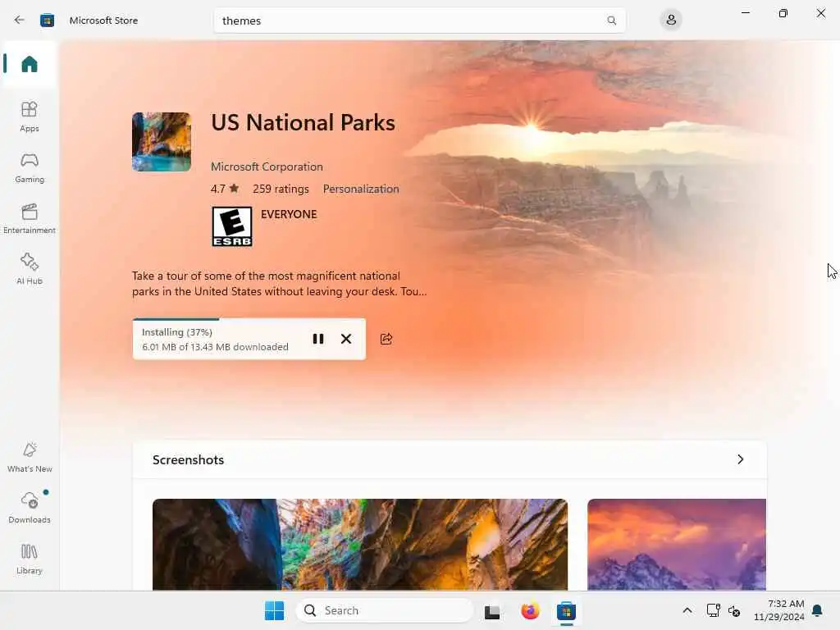Click the network status tray icon
This screenshot has width=840, height=630.
713,610
